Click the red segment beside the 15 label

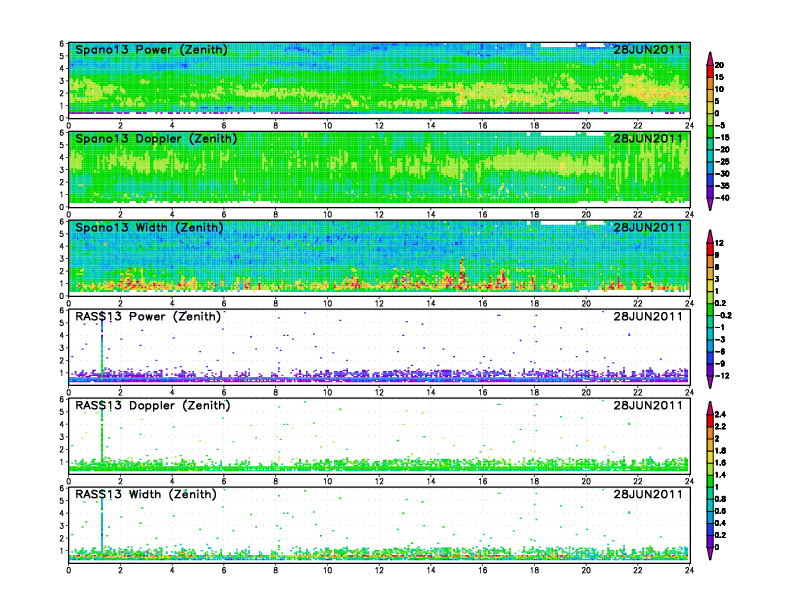(710, 71)
